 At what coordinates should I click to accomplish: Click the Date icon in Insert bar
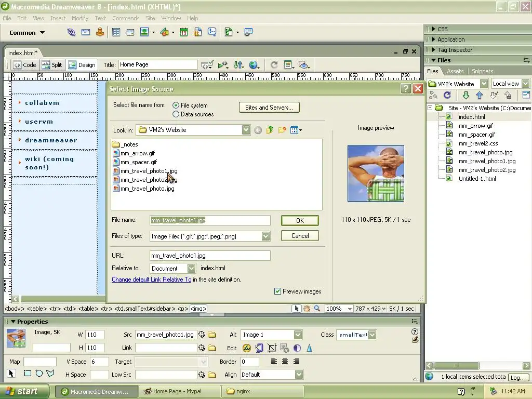pos(183,32)
